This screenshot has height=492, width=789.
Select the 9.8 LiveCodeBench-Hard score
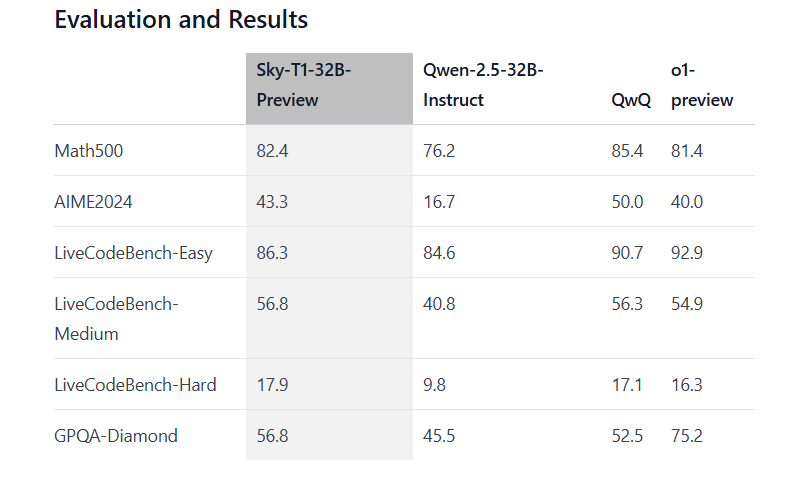click(x=435, y=385)
